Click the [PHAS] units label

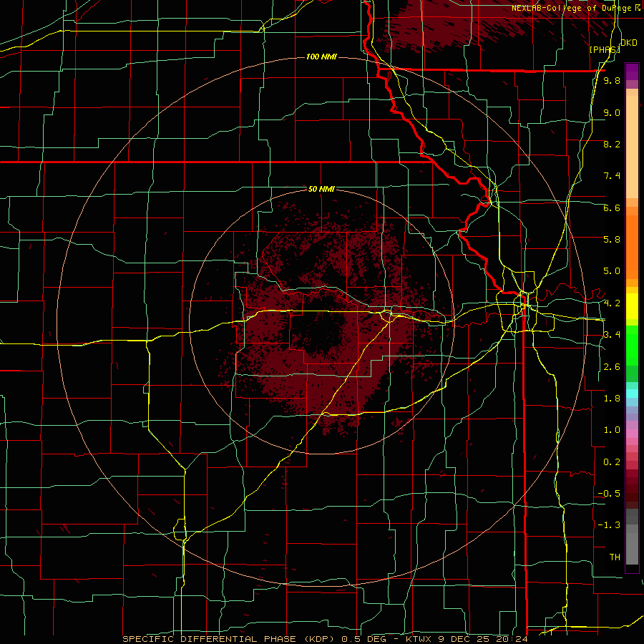coord(605,49)
